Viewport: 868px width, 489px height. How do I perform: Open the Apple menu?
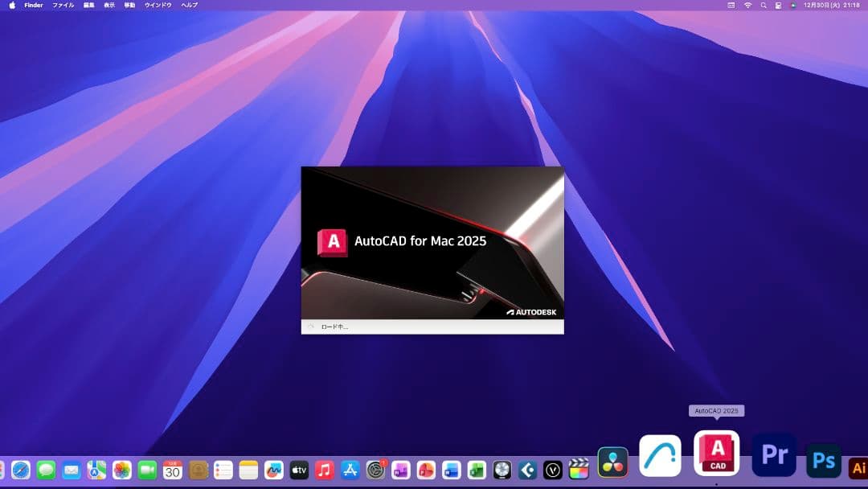pyautogui.click(x=11, y=5)
